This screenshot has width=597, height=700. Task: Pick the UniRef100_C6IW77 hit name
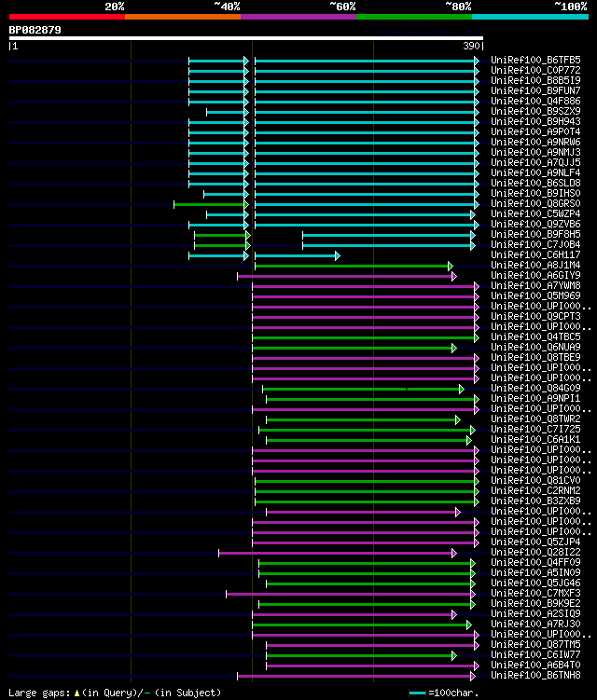(x=535, y=656)
